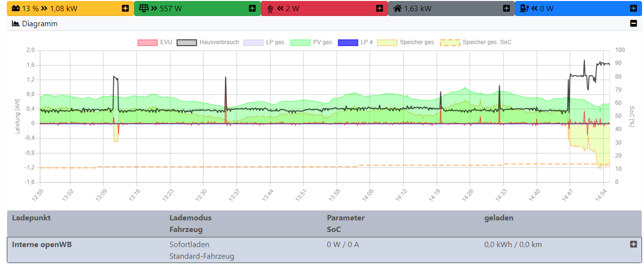This screenshot has height=266, width=644.
Task: Click the Standard-Fahrzeug vehicle label
Action: 202,256
